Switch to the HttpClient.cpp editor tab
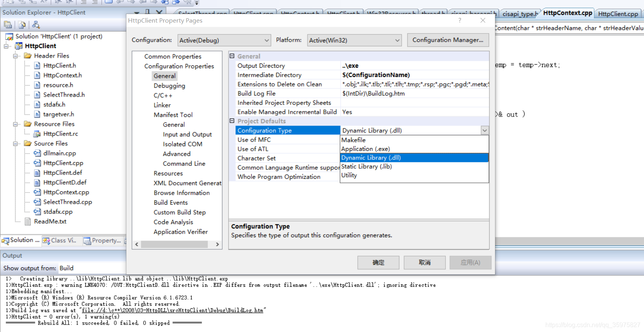The height and width of the screenshot is (332, 644). 618,14
